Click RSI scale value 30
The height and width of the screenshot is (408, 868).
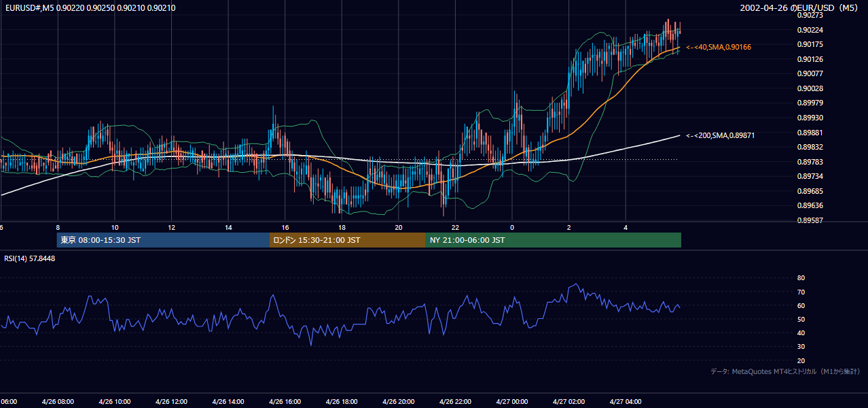tap(801, 346)
